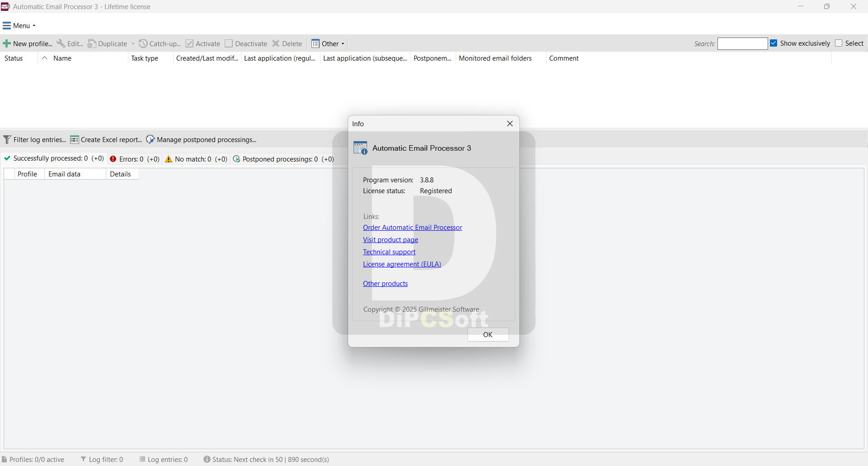Click the green Successfully processed checkmark icon
This screenshot has width=868, height=466.
coord(7,158)
